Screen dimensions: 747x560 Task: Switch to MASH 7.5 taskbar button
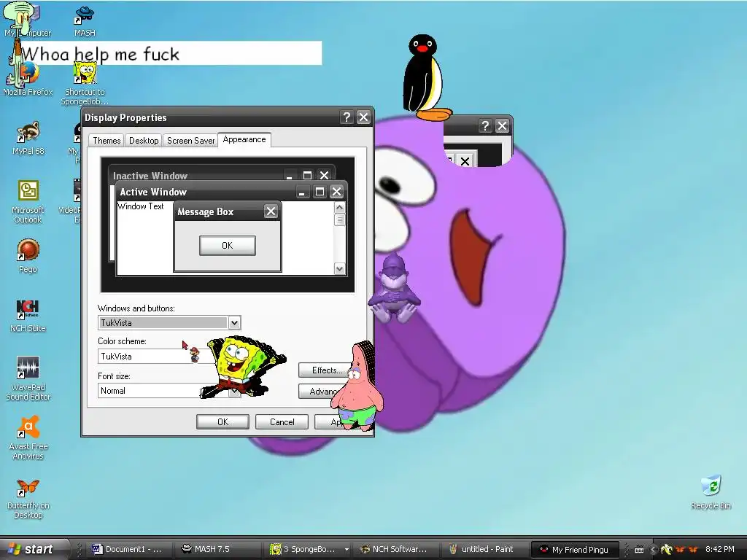pyautogui.click(x=217, y=549)
